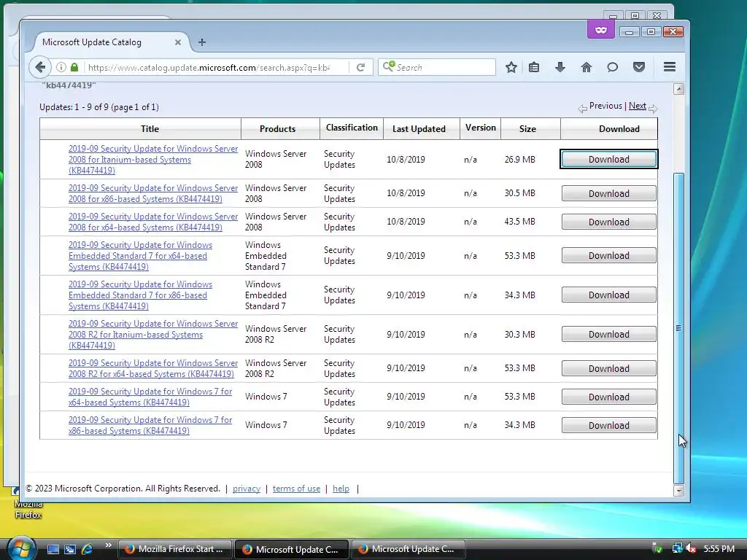The height and width of the screenshot is (560, 747).
Task: Click the network icon in system tray
Action: coord(677,549)
